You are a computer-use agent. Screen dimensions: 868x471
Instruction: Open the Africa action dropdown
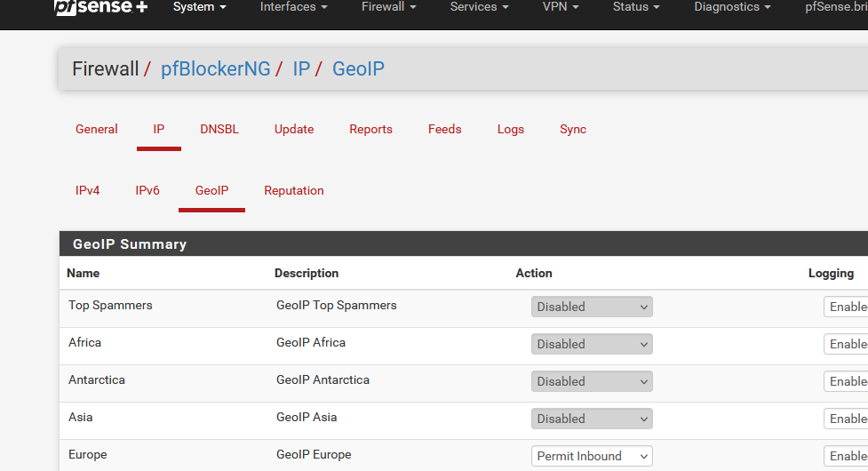point(592,344)
